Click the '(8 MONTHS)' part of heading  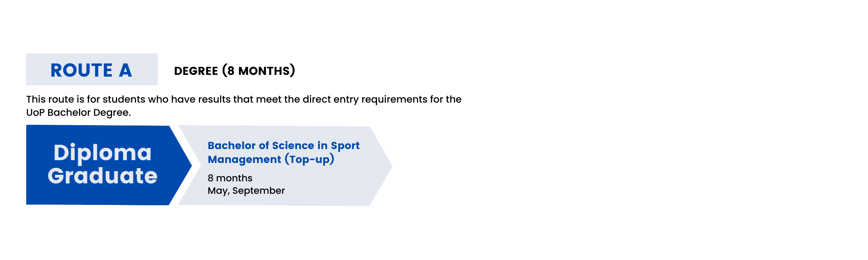pos(259,70)
